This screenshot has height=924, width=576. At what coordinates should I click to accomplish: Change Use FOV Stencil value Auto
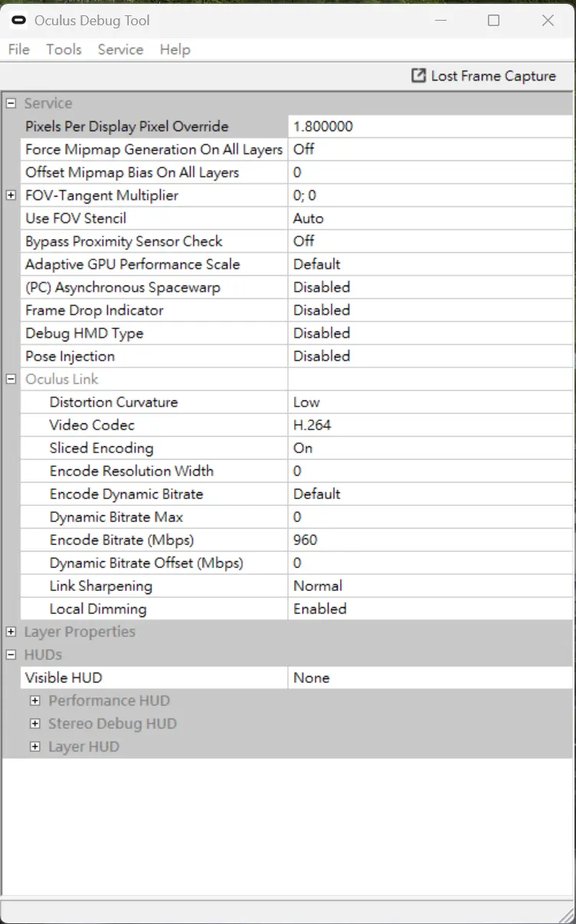pos(430,218)
